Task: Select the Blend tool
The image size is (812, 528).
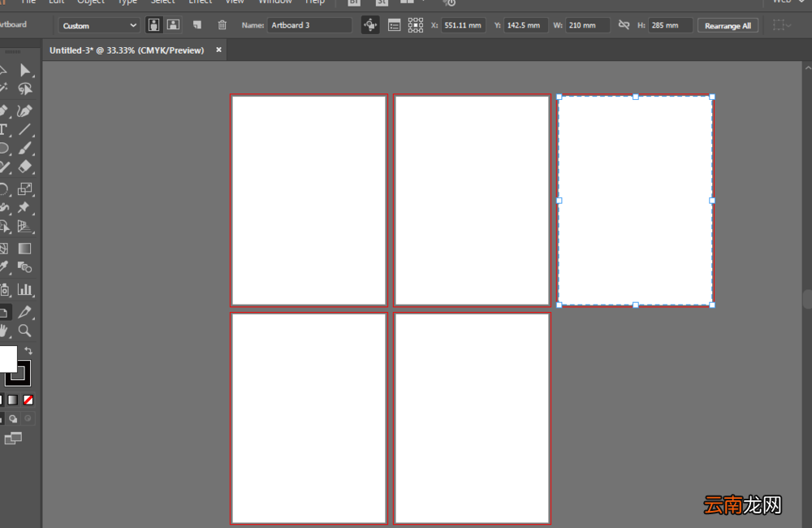Action: [24, 267]
